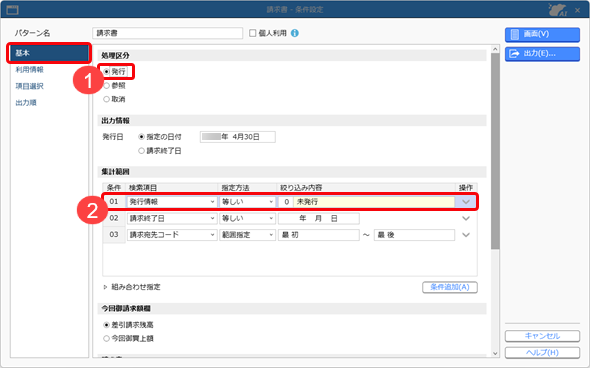Click the パターン名 input field
Screen dimensions: 590x368
tap(167, 33)
